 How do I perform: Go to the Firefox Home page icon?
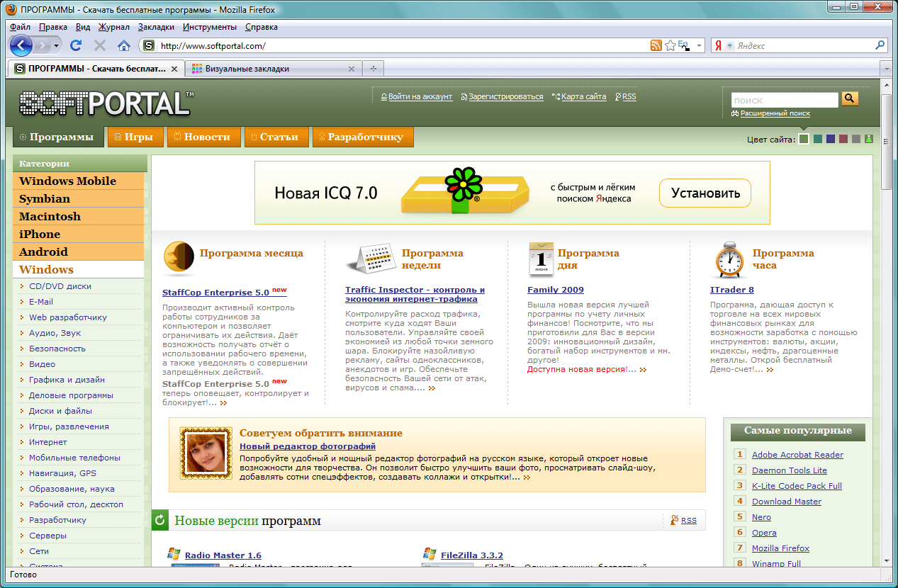[124, 45]
